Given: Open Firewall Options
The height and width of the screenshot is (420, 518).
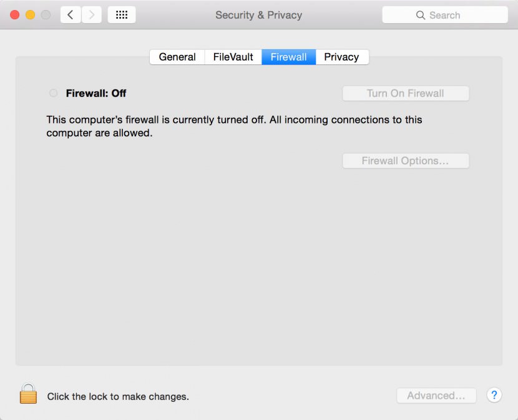Looking at the screenshot, I should [x=405, y=160].
